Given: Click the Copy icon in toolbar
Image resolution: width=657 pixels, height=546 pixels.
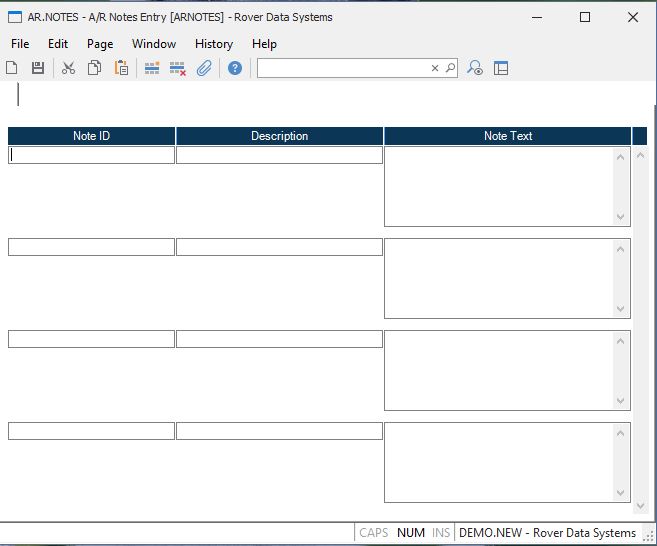Looking at the screenshot, I should (95, 68).
